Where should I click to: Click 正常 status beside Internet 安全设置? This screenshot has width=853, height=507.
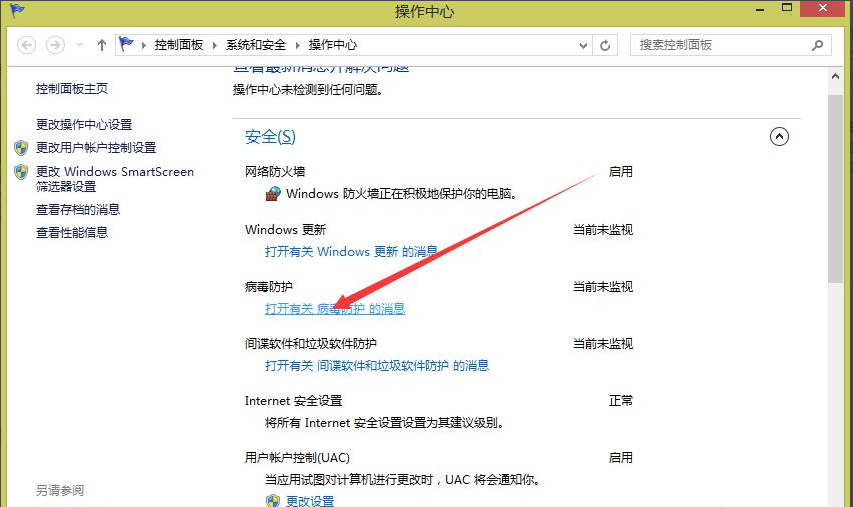click(621, 401)
